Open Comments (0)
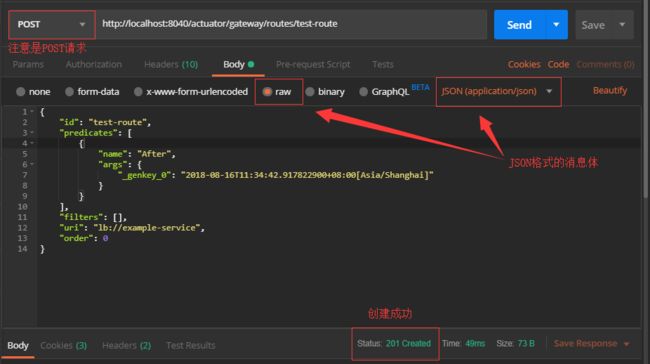The height and width of the screenshot is (364, 650). pos(605,65)
